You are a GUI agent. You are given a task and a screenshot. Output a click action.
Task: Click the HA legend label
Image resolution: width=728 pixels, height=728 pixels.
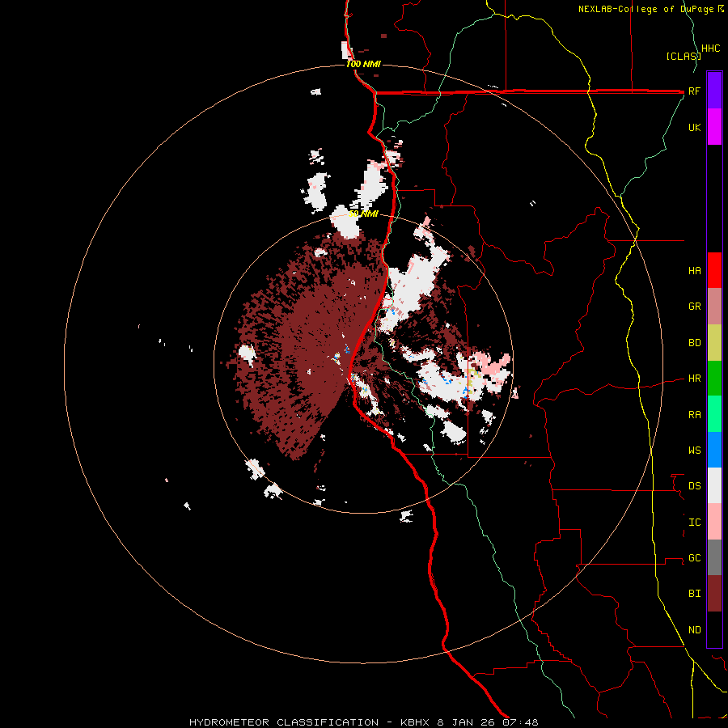(x=694, y=270)
